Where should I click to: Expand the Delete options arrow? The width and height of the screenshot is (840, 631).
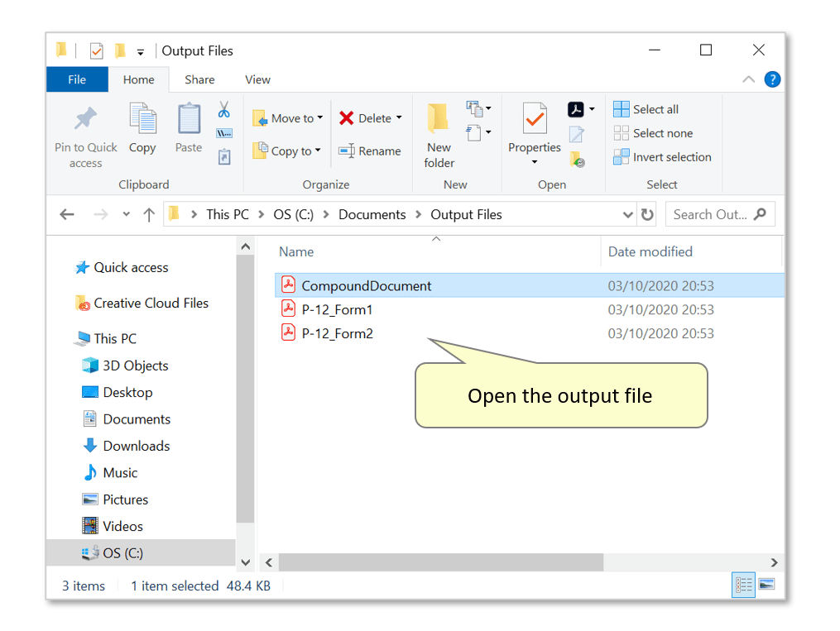(x=399, y=117)
